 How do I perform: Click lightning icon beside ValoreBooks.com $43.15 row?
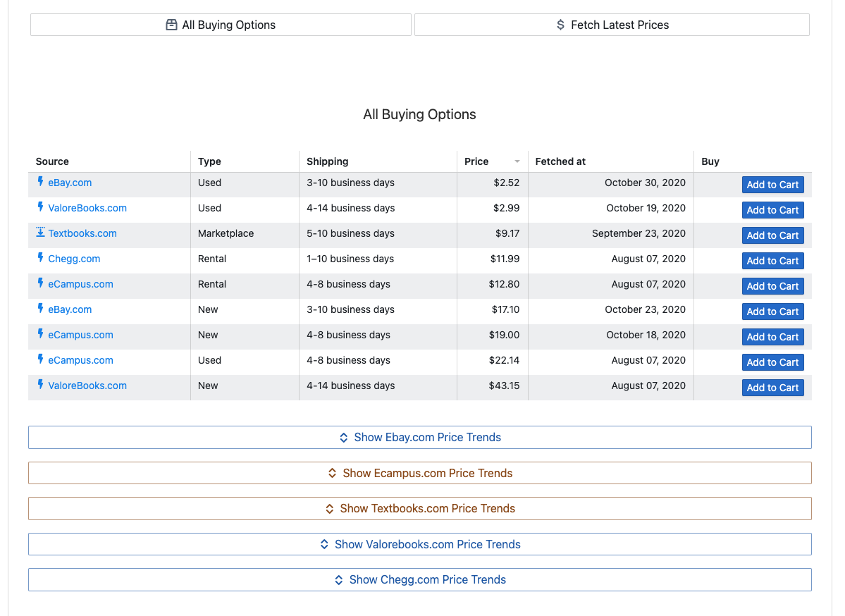[40, 384]
